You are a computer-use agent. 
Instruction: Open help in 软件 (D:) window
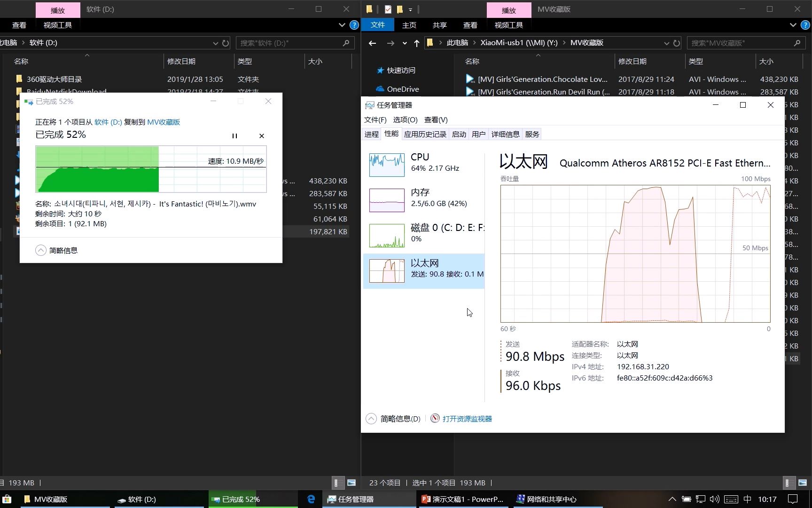point(354,25)
